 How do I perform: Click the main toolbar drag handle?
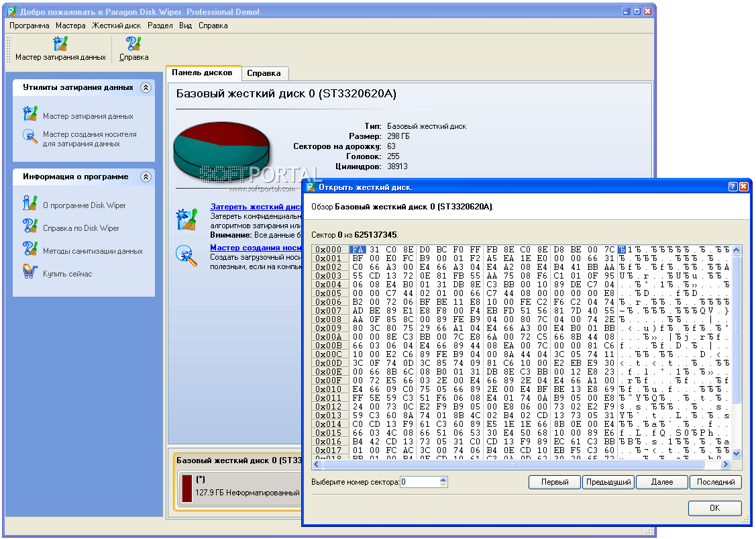click(x=8, y=50)
